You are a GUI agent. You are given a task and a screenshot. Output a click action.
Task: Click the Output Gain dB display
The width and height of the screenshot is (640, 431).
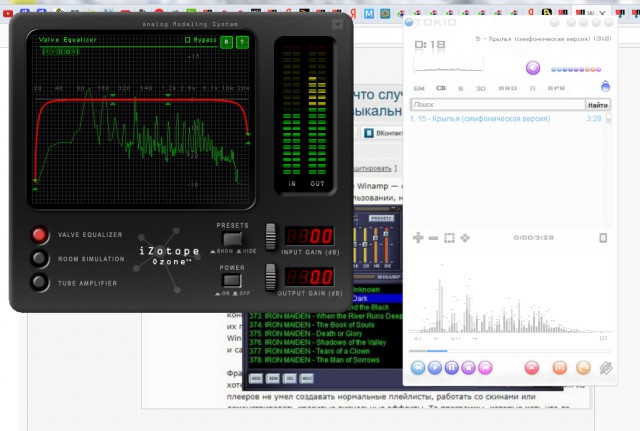[x=309, y=277]
